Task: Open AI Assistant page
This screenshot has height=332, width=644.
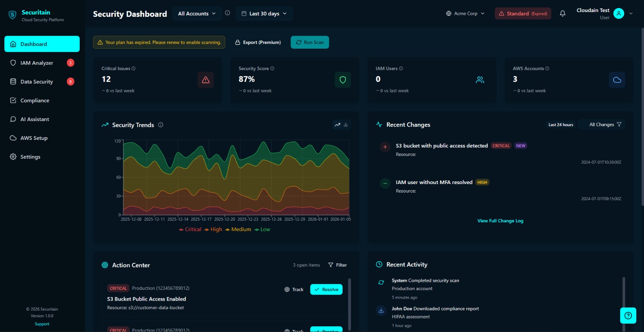Action: (42, 119)
